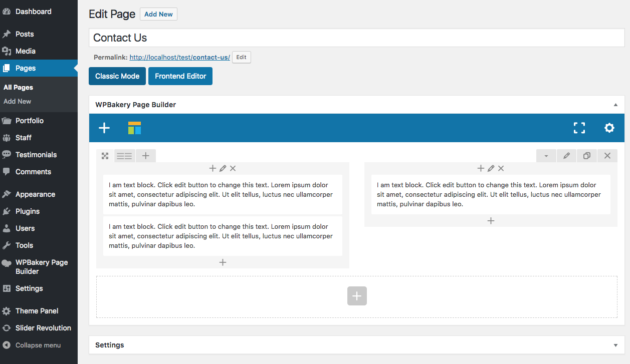630x364 pixels.
Task: Change the row column layout icon
Action: pos(124,156)
